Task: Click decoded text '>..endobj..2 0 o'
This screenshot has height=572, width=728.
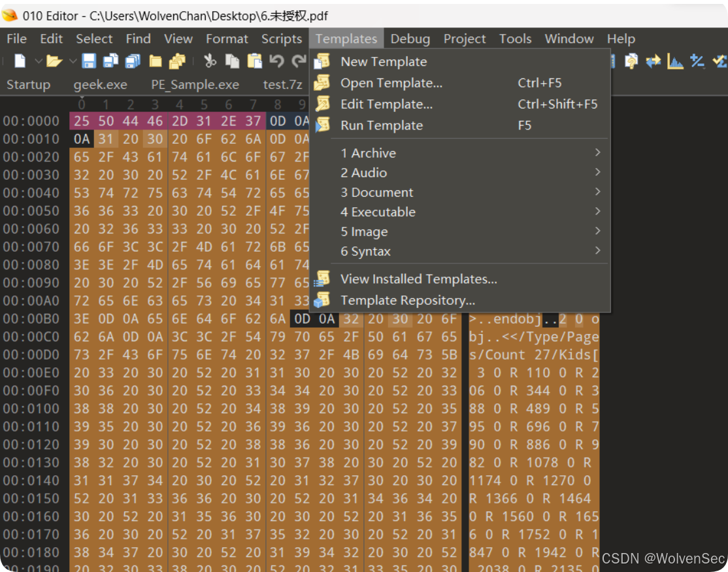Action: (533, 320)
